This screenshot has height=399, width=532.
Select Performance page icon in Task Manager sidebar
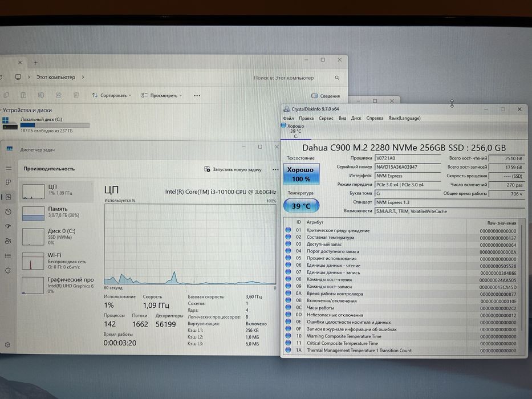pyautogui.click(x=9, y=197)
